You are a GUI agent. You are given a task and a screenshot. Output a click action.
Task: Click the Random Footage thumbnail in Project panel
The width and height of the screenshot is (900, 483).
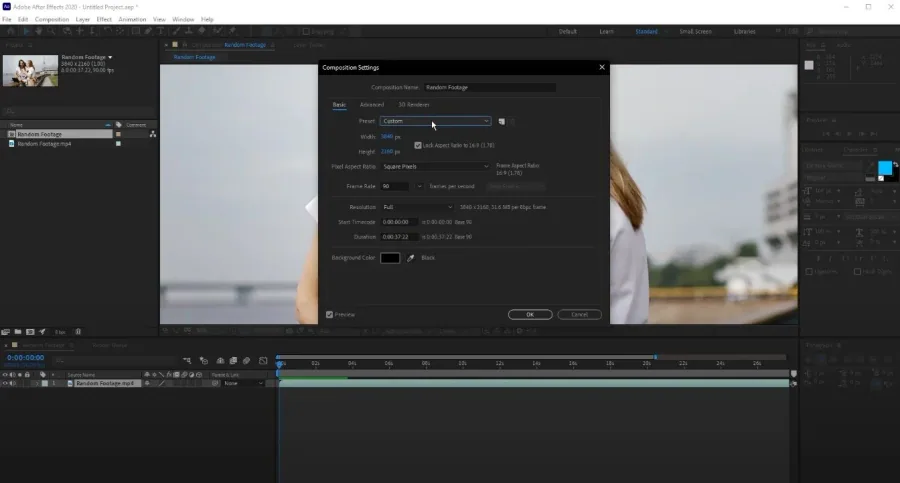tap(30, 71)
